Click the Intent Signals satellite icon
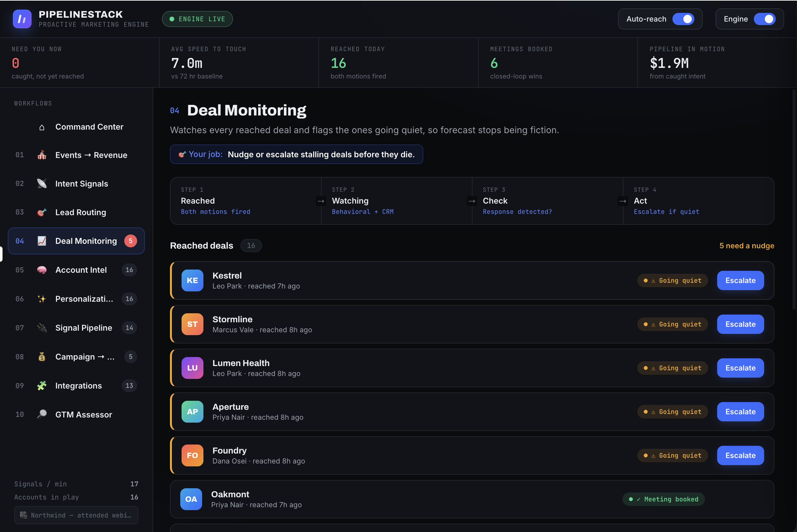 tap(42, 184)
